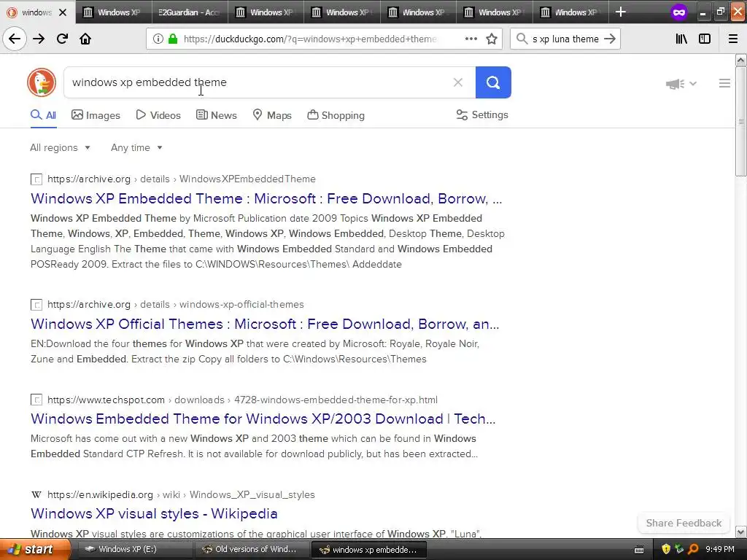Switch to E2Guardian browser tab
747x560 pixels.
point(189,12)
